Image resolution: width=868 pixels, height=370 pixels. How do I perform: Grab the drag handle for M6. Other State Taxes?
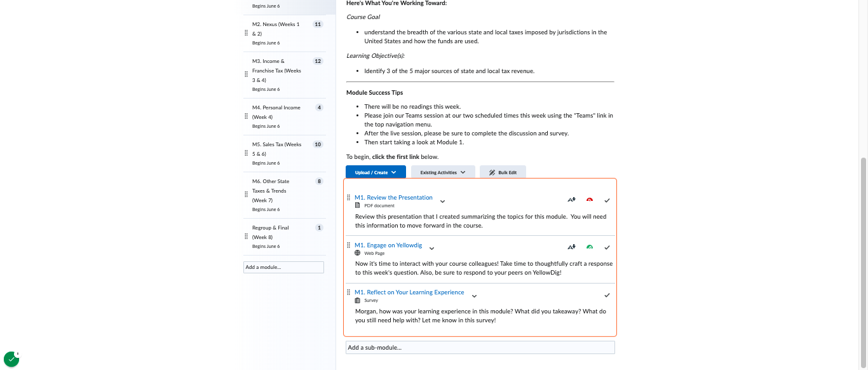click(x=246, y=195)
